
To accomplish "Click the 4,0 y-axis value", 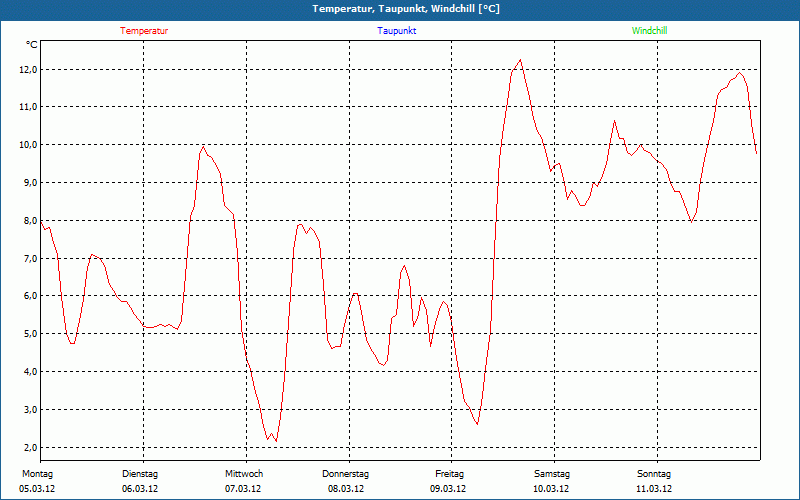I will pos(30,371).
